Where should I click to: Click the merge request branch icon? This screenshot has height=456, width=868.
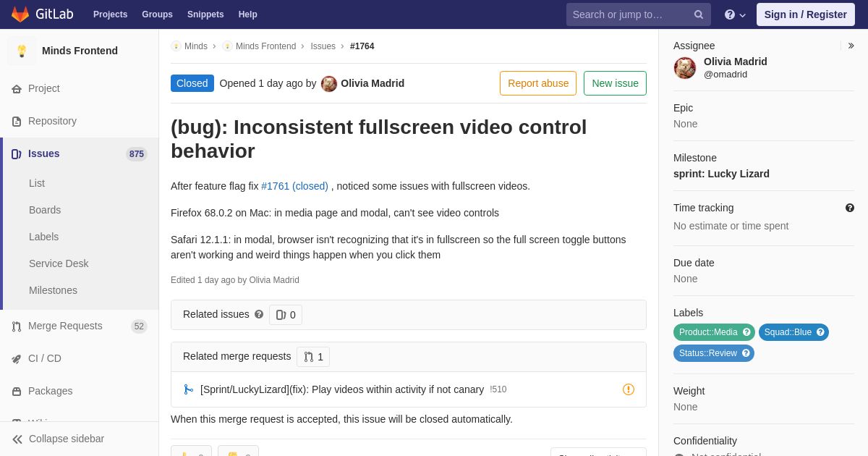pos(188,389)
